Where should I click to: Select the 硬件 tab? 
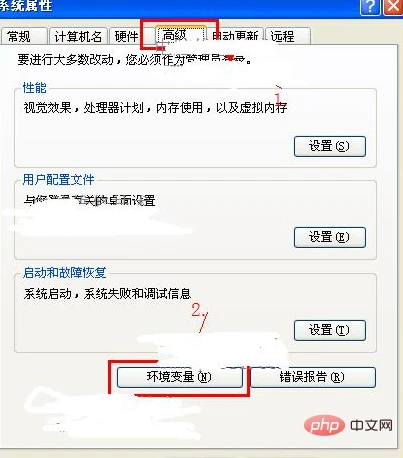click(x=126, y=36)
